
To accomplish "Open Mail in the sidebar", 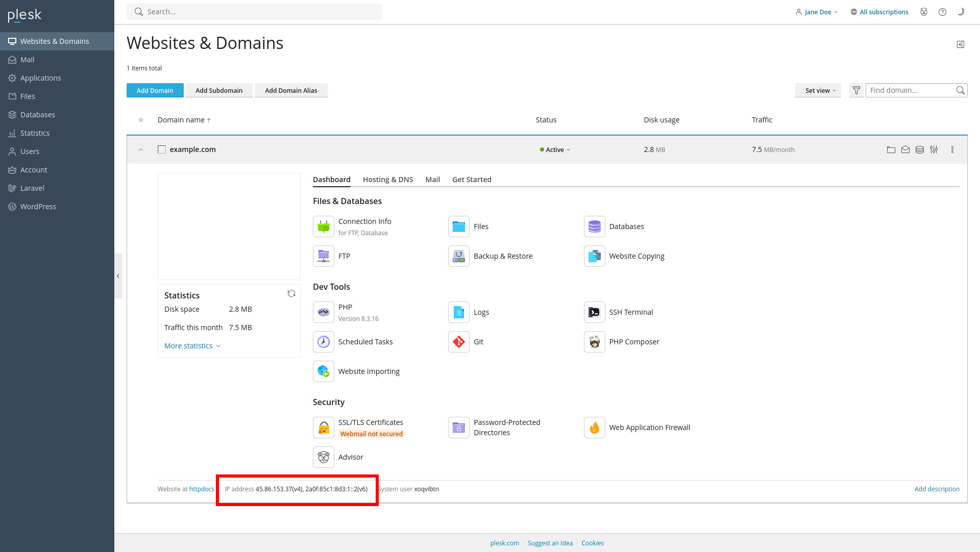I will pos(57,60).
